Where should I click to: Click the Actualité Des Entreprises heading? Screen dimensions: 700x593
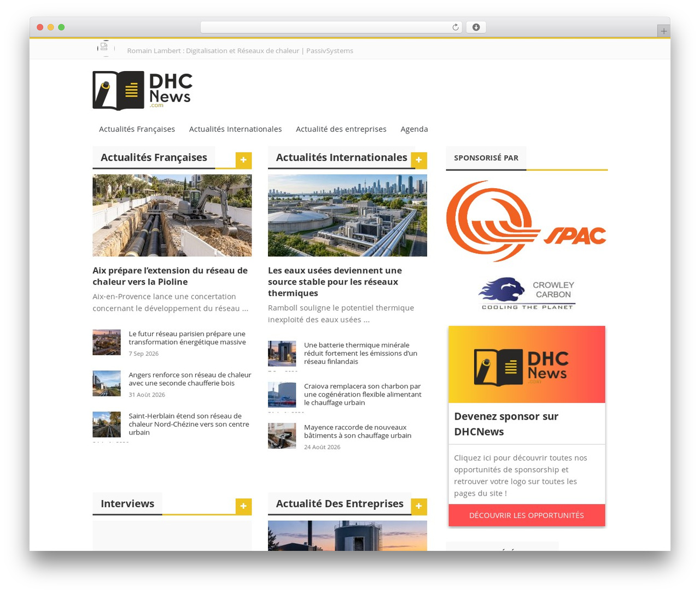340,504
